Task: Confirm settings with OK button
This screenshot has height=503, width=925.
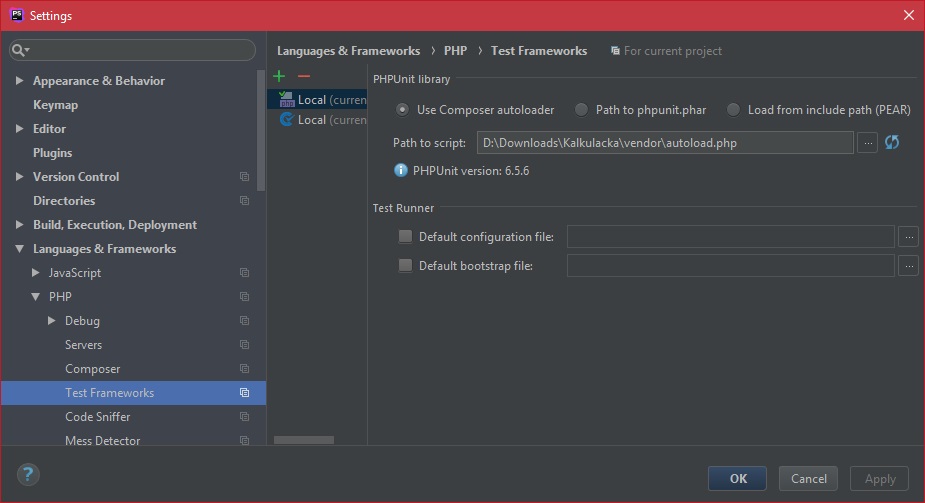Action: [737, 478]
